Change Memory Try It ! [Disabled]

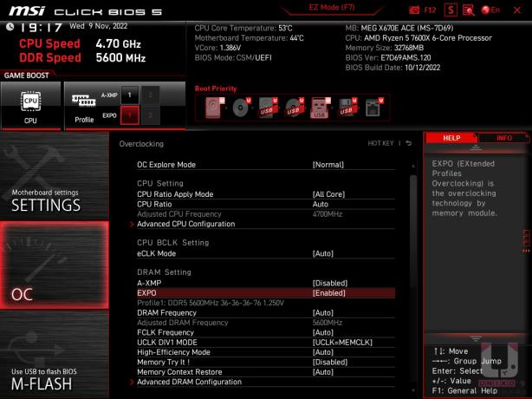[x=330, y=362]
